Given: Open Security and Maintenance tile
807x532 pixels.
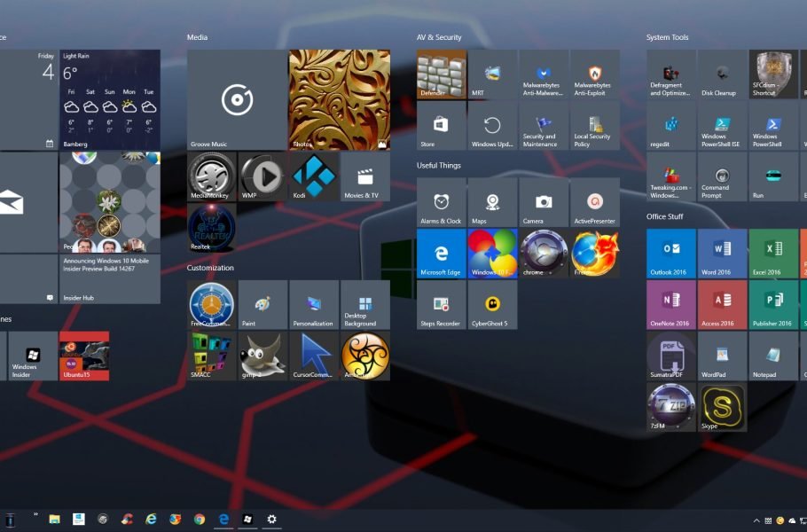Looking at the screenshot, I should 544,126.
